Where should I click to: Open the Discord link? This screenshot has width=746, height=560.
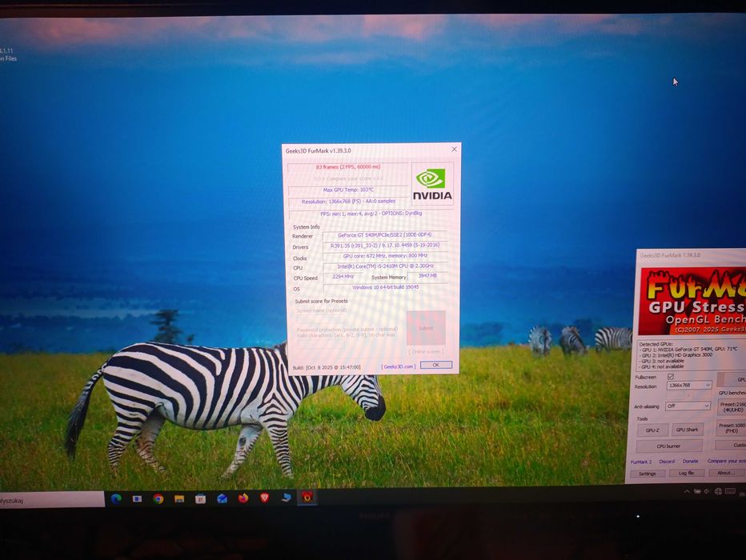pos(667,462)
